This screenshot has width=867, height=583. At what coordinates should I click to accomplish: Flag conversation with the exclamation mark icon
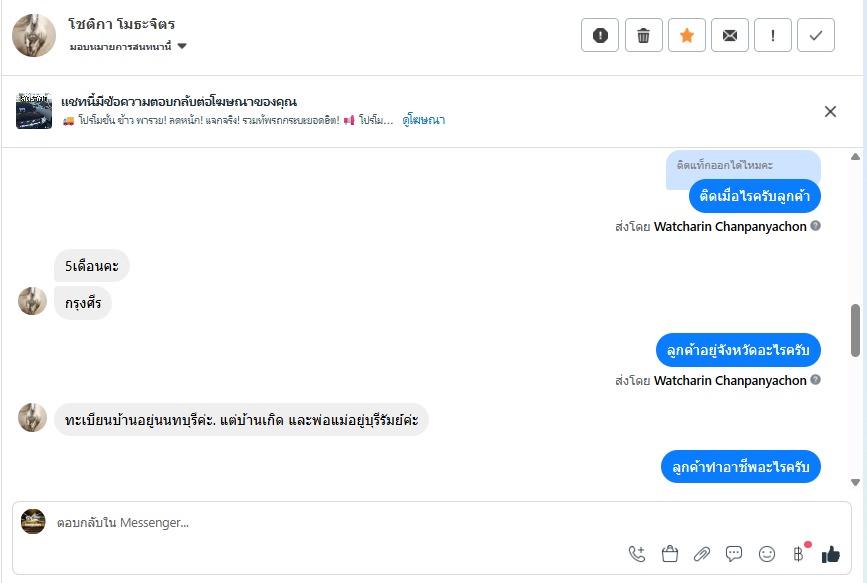coord(773,36)
